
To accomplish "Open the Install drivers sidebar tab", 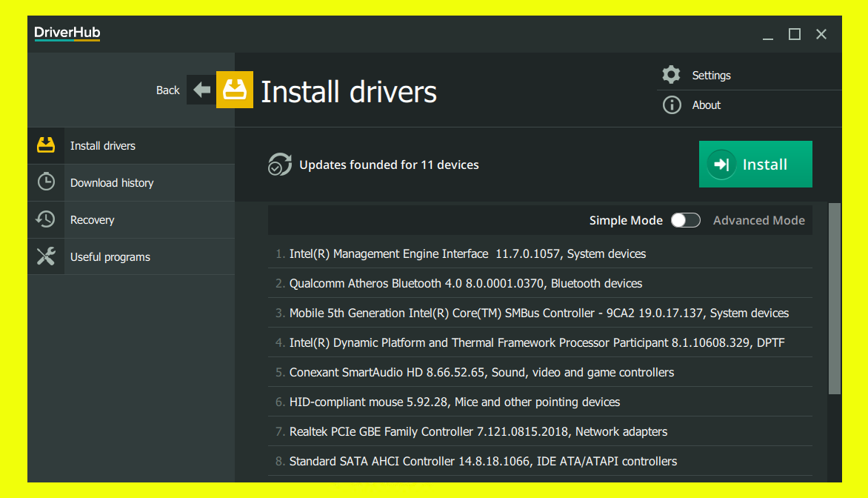I will (103, 146).
